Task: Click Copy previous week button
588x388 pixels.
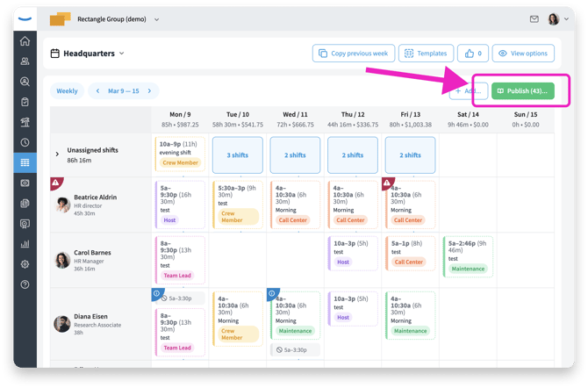Action: tap(353, 54)
